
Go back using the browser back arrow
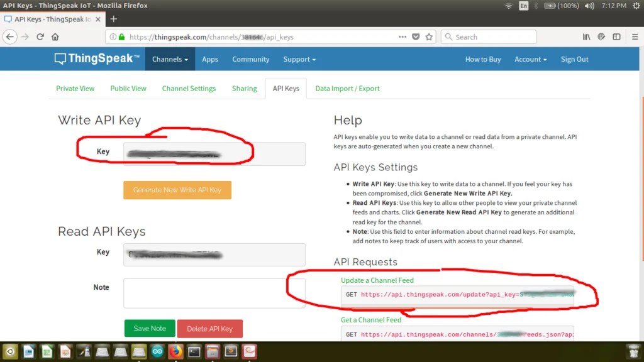pyautogui.click(x=10, y=37)
